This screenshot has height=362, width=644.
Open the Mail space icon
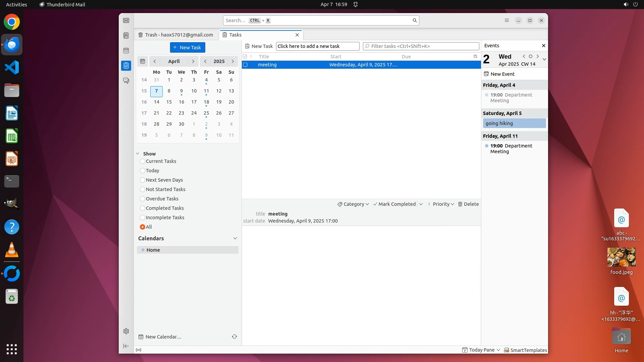click(126, 20)
